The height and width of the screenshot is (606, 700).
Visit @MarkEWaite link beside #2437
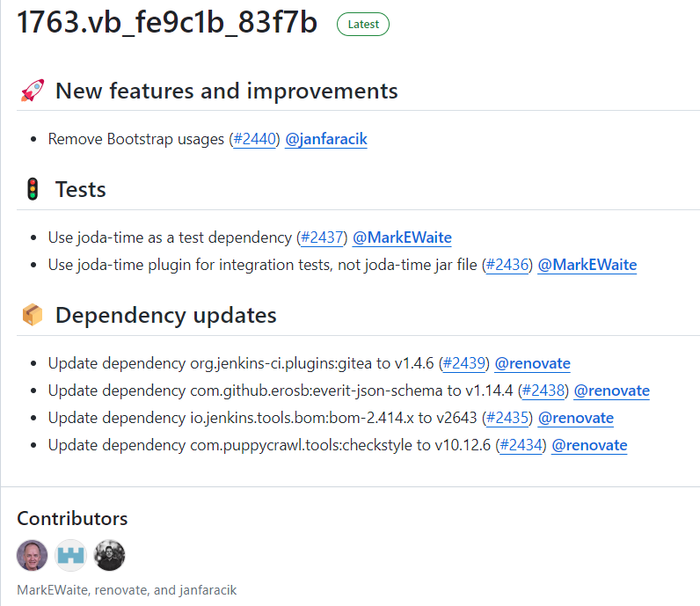(402, 237)
